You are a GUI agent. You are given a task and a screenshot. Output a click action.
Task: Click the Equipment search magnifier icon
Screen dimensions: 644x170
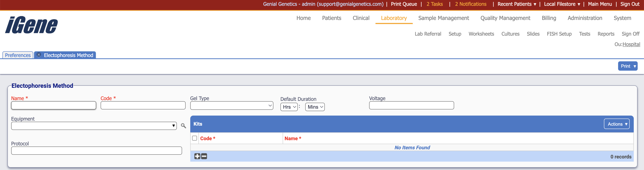[x=183, y=126]
